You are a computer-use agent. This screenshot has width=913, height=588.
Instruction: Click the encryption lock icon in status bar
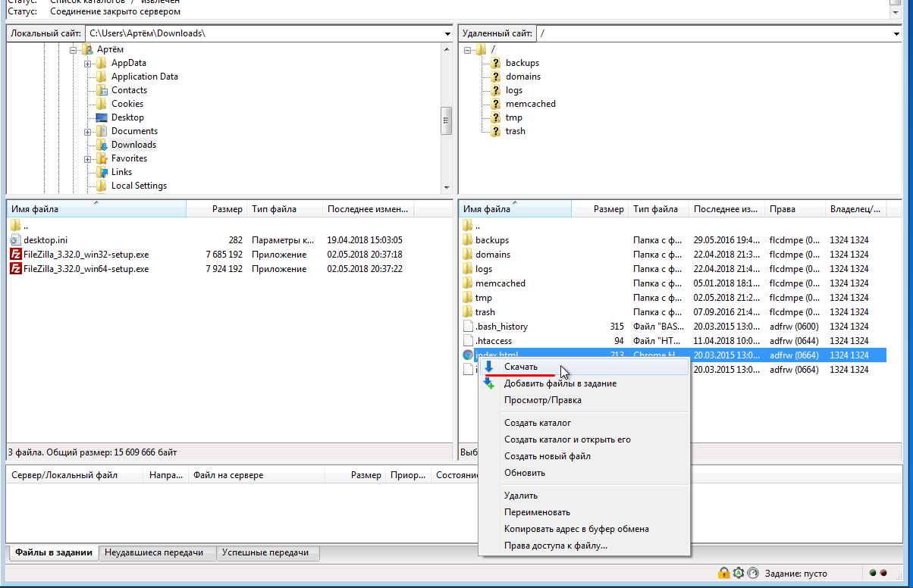point(724,574)
